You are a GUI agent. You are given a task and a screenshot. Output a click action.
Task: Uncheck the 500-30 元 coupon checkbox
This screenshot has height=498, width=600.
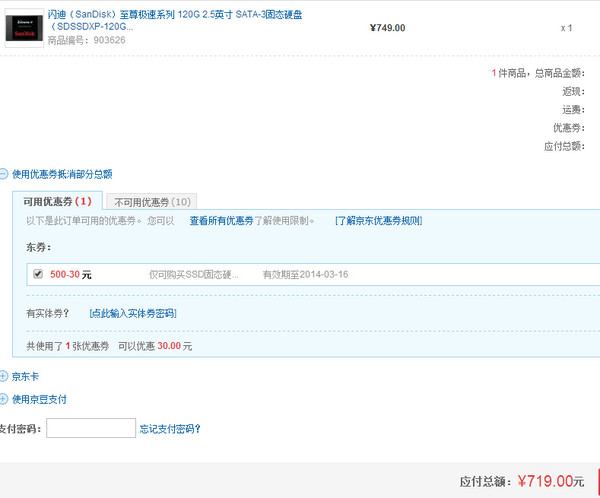coord(38,274)
